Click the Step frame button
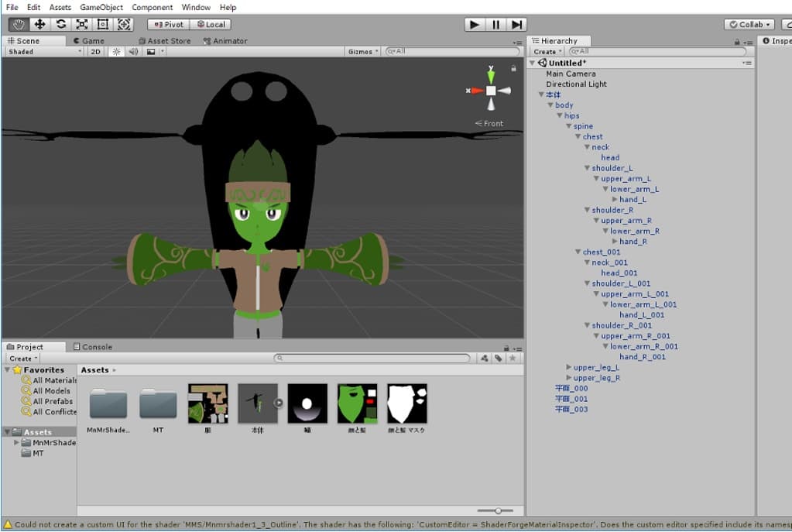Screen dimensions: 792x532 (x=517, y=25)
